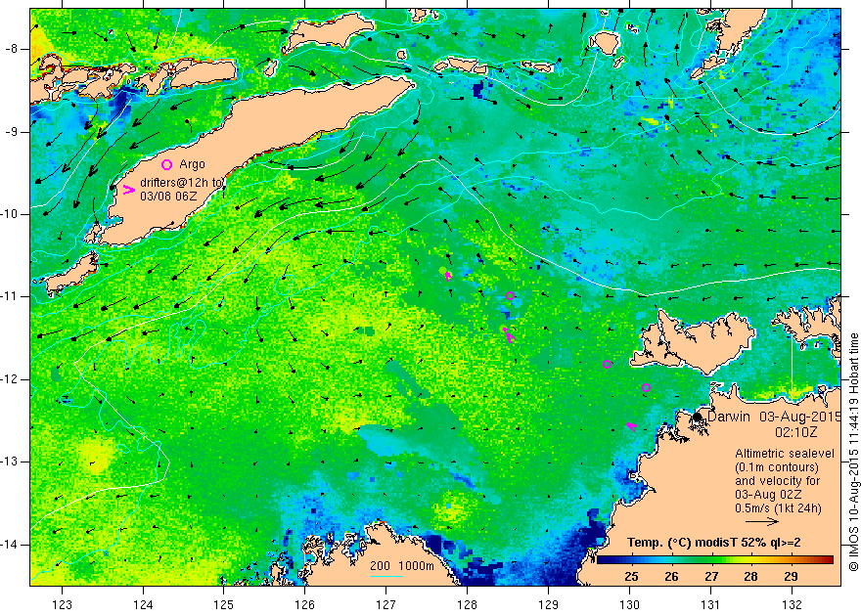Click the 0.5m/s velocity scale arrow

[x=762, y=522]
